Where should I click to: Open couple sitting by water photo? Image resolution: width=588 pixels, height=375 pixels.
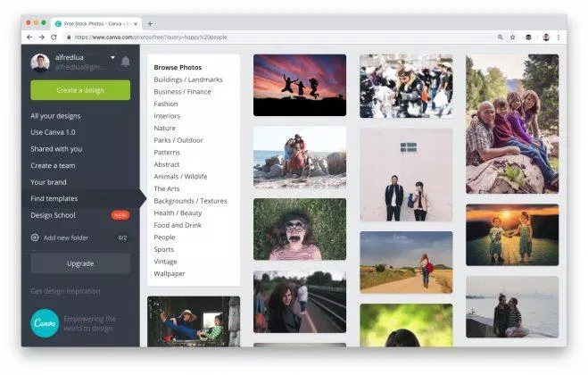pos(512,307)
